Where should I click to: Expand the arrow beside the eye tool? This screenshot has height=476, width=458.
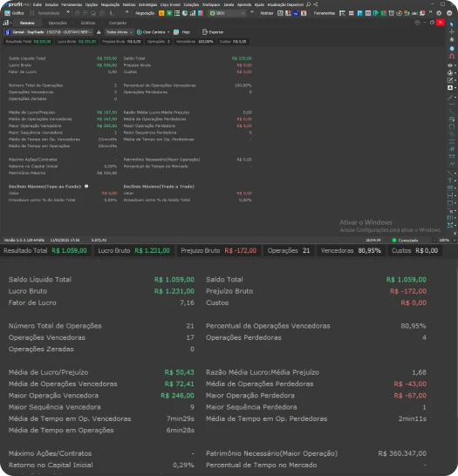tap(455, 65)
